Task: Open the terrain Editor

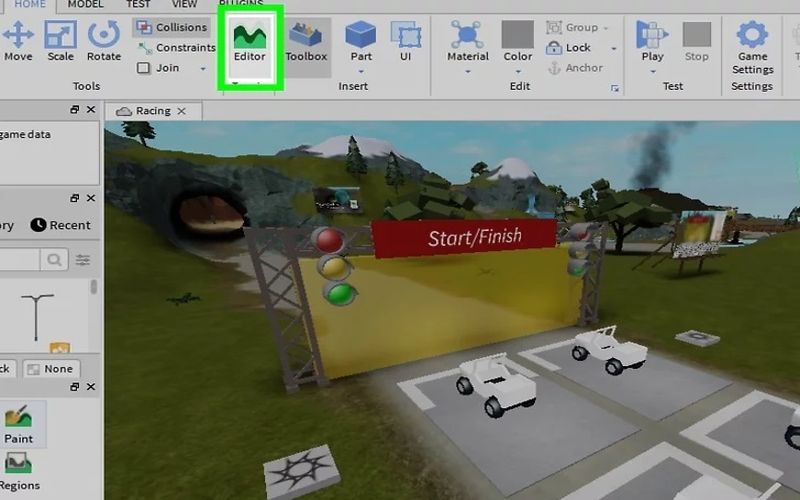Action: [249, 43]
